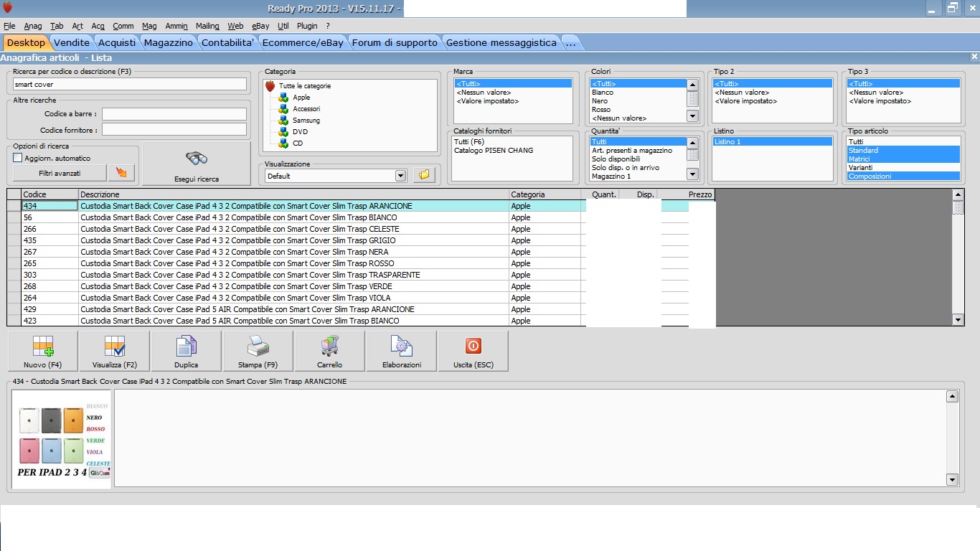Print list with Stampa (F9)

tap(258, 351)
